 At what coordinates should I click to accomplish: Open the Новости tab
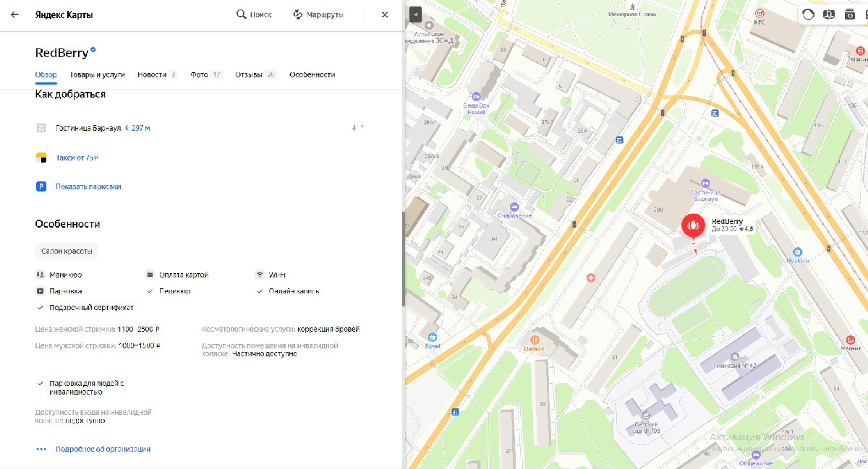[157, 74]
